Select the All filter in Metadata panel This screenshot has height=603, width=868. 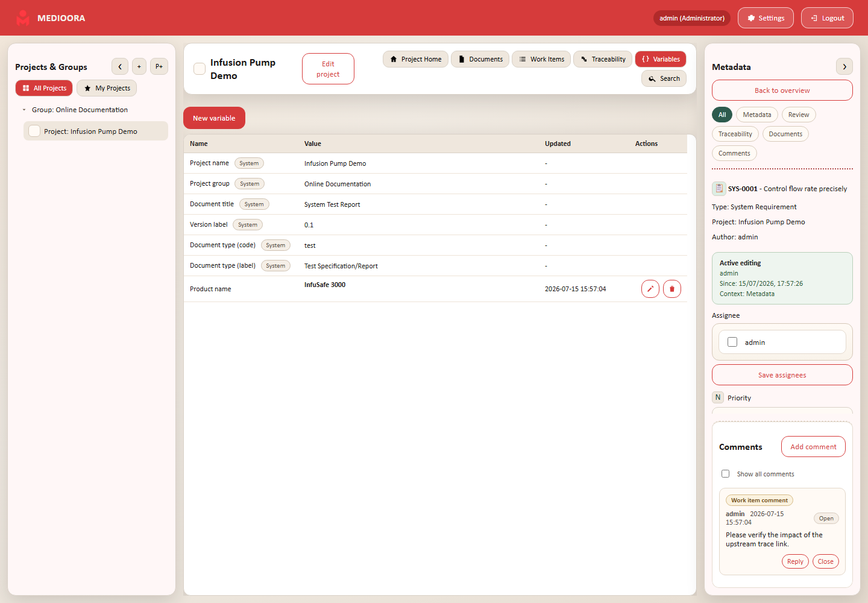coord(722,115)
